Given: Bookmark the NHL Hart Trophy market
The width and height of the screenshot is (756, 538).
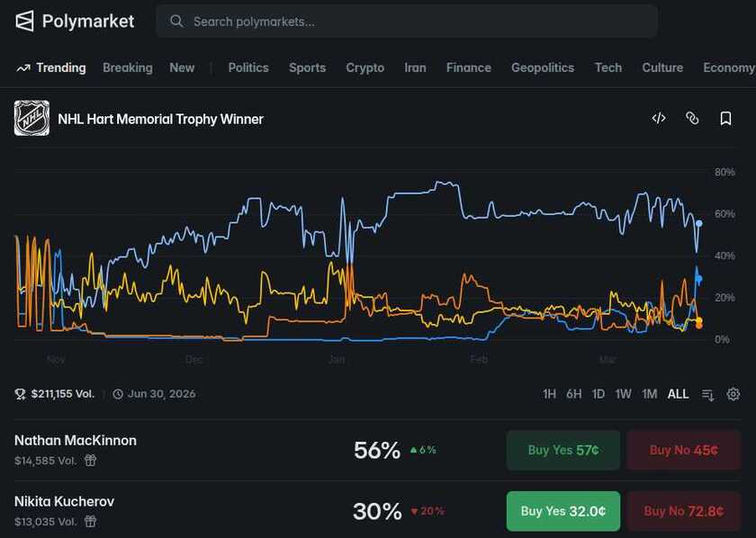Looking at the screenshot, I should pyautogui.click(x=725, y=118).
